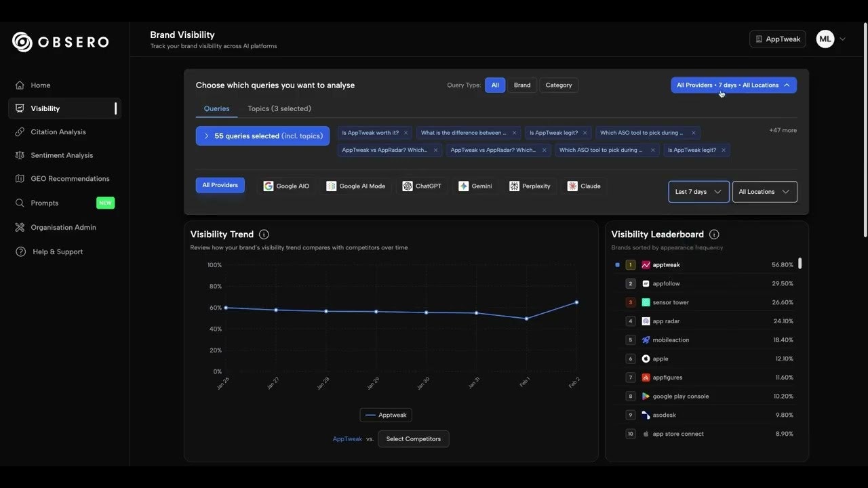Viewport: 868px width, 488px height.
Task: Click the appfigures logo in the leaderboard
Action: coord(646,378)
